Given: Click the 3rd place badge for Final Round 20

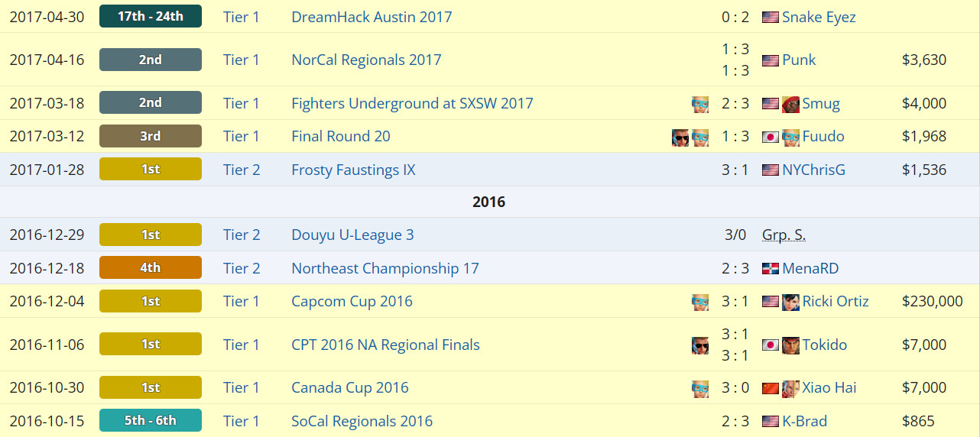Looking at the screenshot, I should pyautogui.click(x=151, y=136).
